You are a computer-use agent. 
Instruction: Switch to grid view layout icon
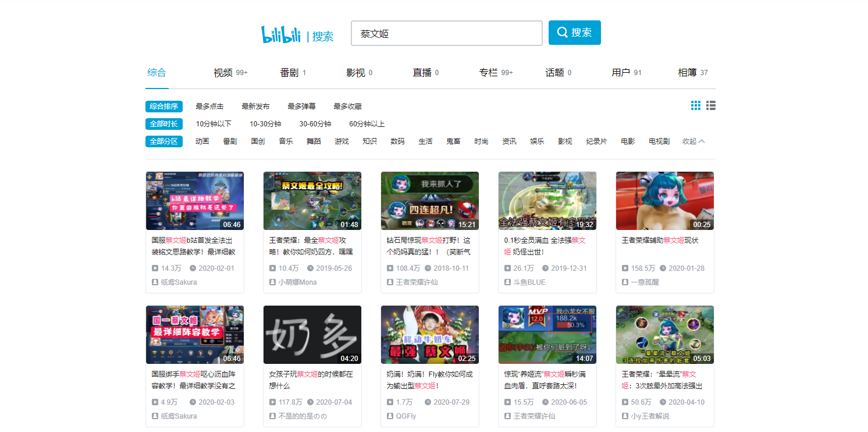point(696,105)
